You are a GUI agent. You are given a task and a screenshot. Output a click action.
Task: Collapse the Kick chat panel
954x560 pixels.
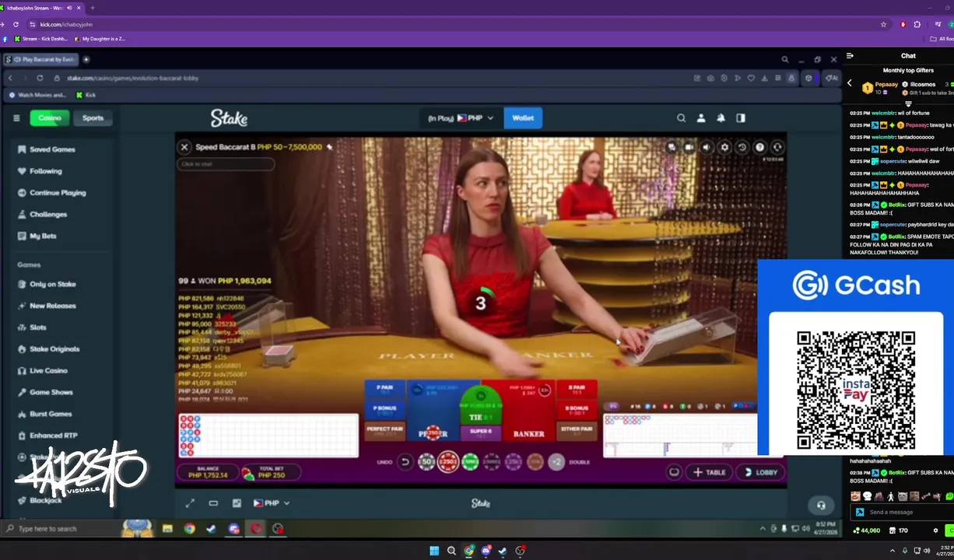coord(850,56)
